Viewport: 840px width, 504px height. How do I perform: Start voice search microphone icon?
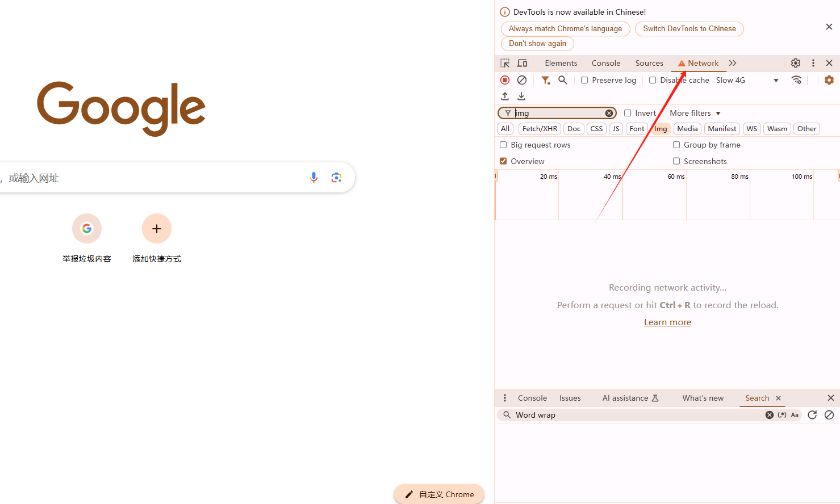pos(314,178)
